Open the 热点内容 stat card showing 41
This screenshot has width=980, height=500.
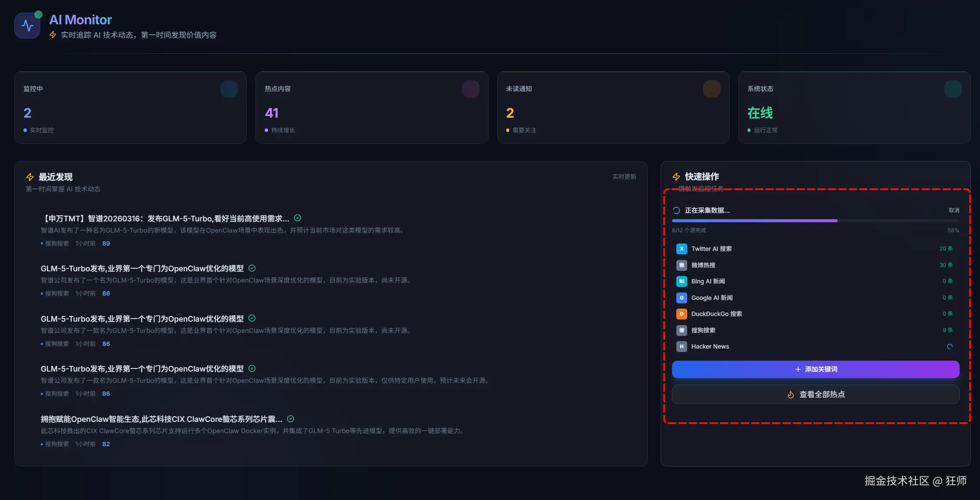[x=371, y=108]
